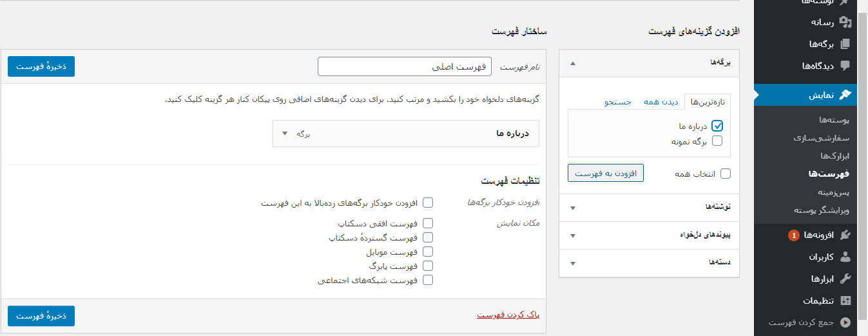
Task: Click the افزونه‌ها plugin icon in sidebar
Action: click(x=845, y=235)
